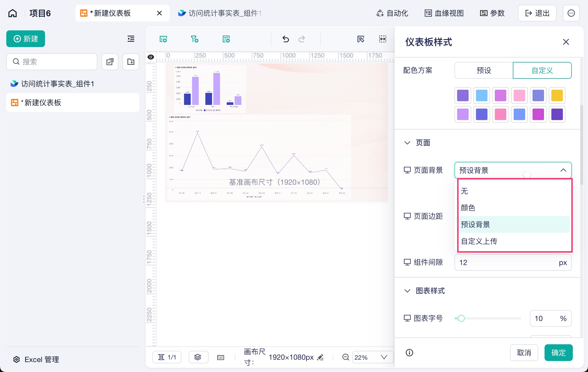
Task: Switch to 访问统计事实表_组件1 tab
Action: coord(220,13)
